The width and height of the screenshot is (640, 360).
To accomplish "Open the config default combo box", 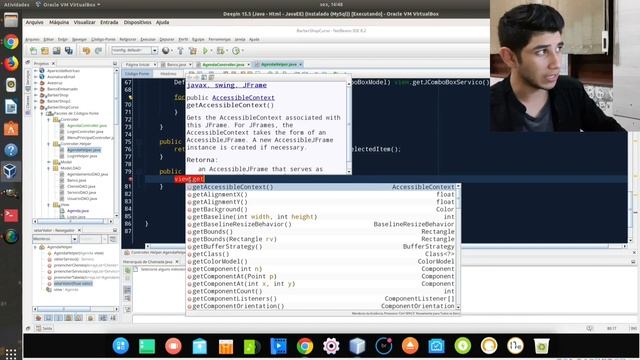I will pyautogui.click(x=134, y=51).
